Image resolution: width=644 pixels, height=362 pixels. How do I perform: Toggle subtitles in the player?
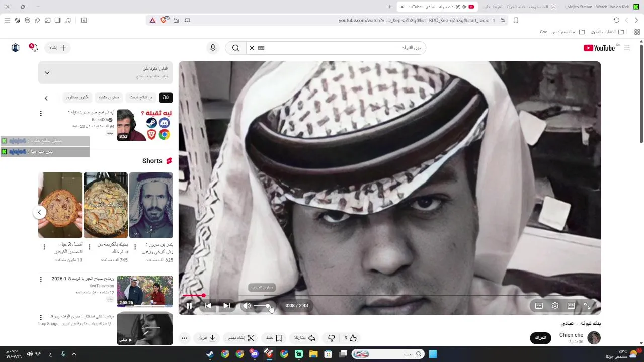pos(539,306)
